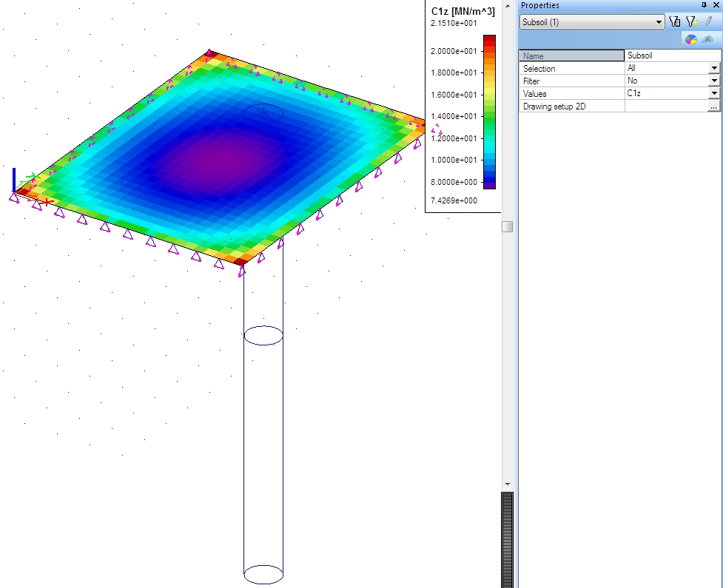This screenshot has width=723, height=588.
Task: Click the cloud icon with red X
Action: coord(707,39)
